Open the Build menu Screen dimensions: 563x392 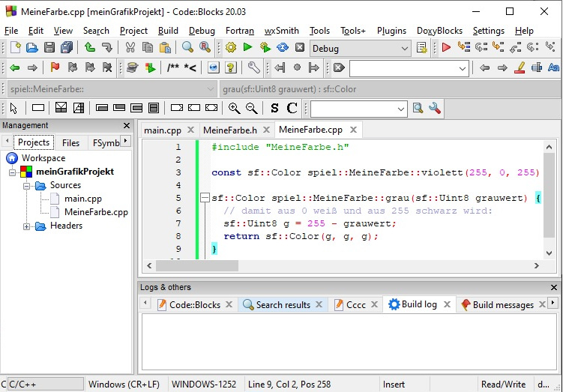click(168, 31)
